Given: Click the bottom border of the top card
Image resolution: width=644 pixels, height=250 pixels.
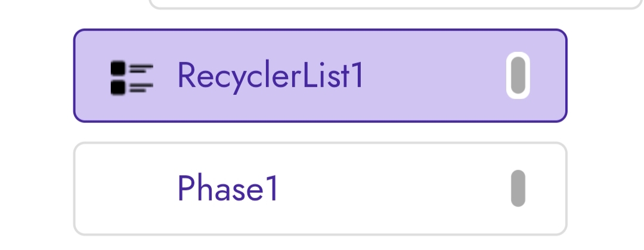Looking at the screenshot, I should [x=395, y=8].
